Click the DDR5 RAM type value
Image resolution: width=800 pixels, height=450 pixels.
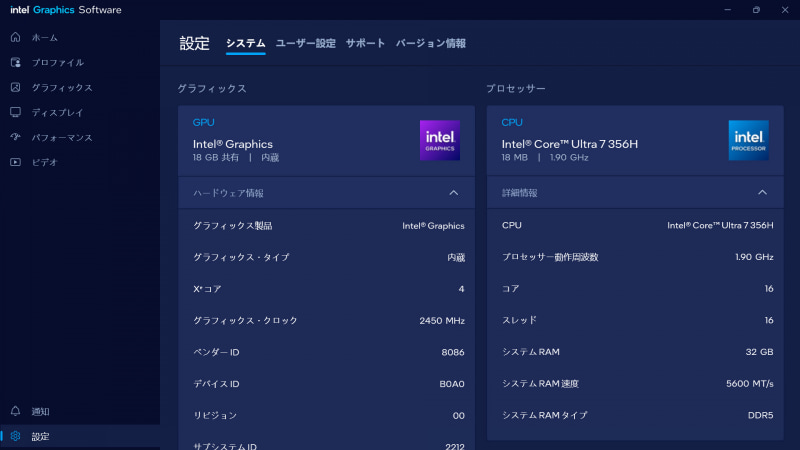[x=761, y=415]
